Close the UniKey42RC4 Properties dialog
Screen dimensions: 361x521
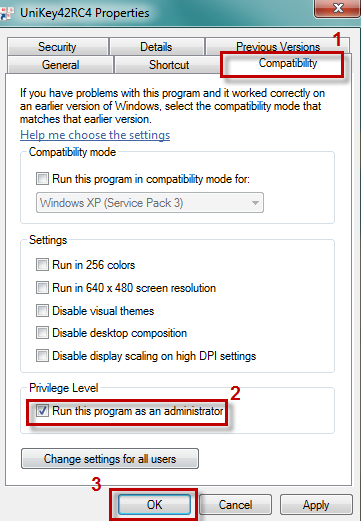pyautogui.click(x=337, y=8)
